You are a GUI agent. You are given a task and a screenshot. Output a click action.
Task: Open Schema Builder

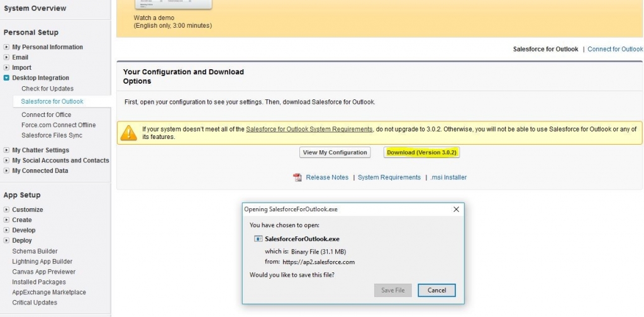tap(35, 251)
